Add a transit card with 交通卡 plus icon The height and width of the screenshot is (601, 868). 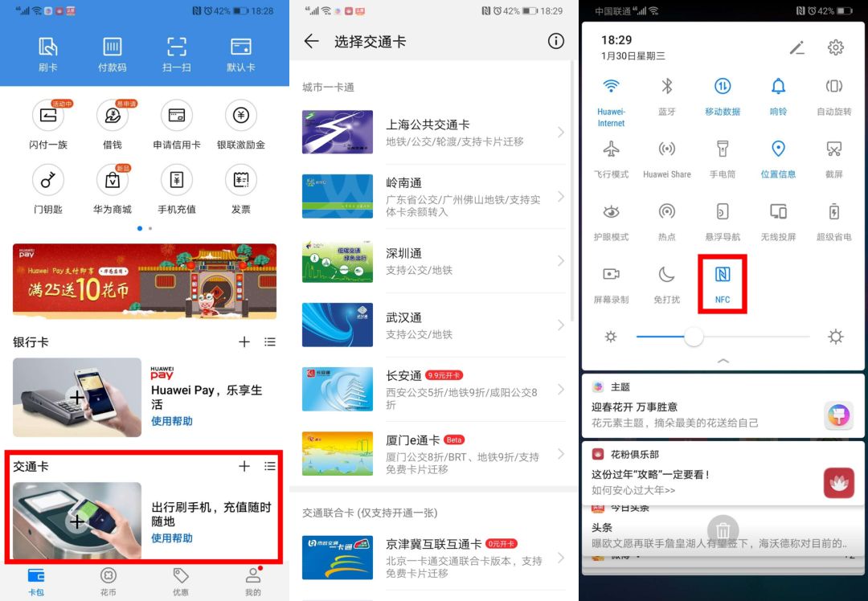[244, 467]
